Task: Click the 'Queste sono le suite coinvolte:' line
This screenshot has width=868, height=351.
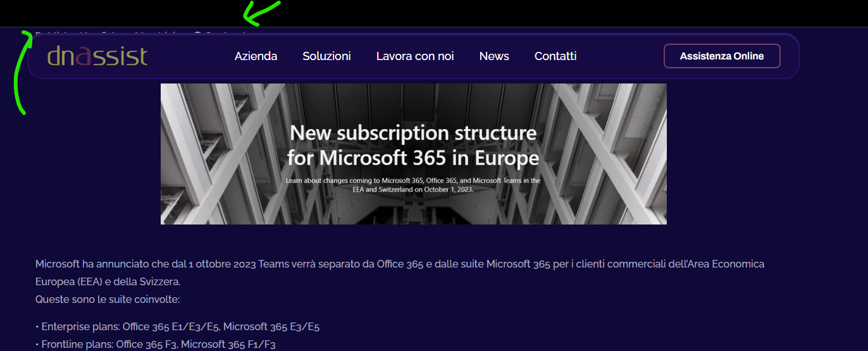Action: (x=108, y=299)
